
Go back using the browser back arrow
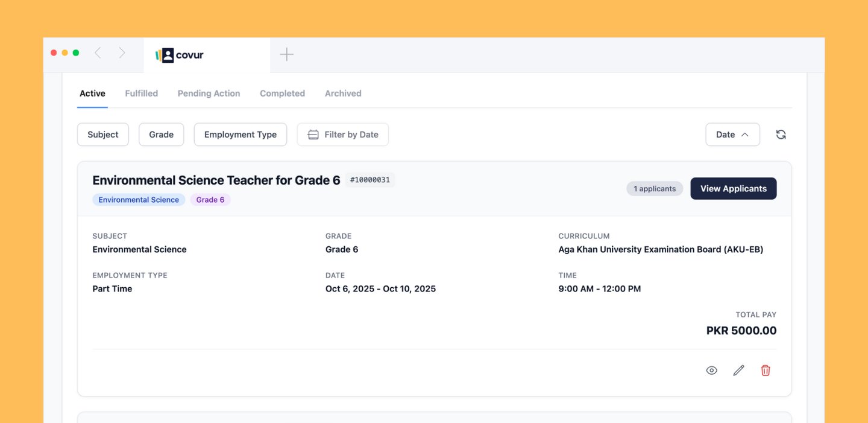point(98,53)
